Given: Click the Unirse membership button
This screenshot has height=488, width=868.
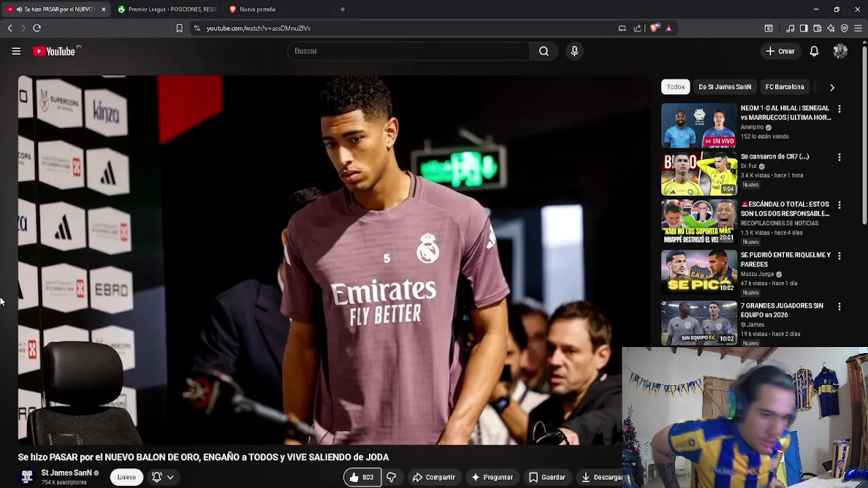Looking at the screenshot, I should tap(126, 477).
